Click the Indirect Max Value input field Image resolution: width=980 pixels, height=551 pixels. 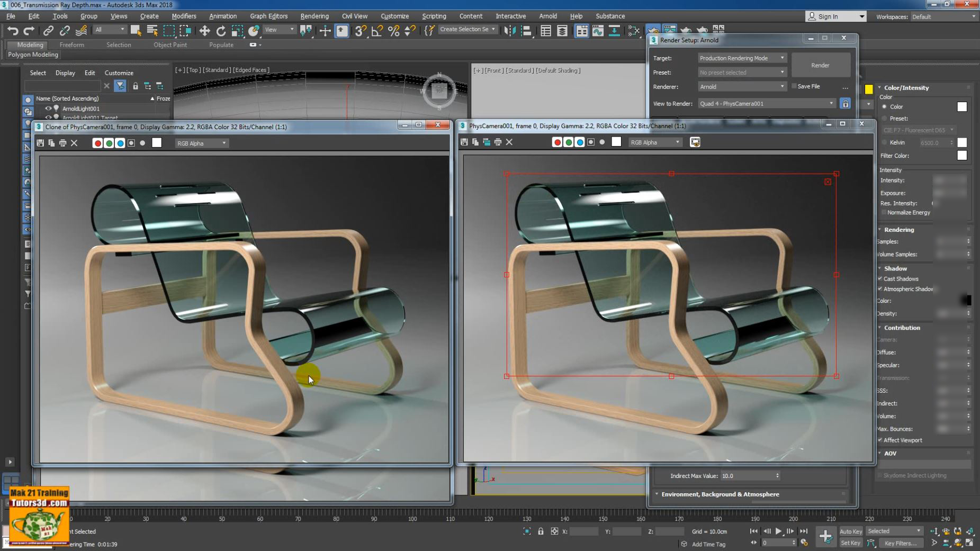pos(749,475)
